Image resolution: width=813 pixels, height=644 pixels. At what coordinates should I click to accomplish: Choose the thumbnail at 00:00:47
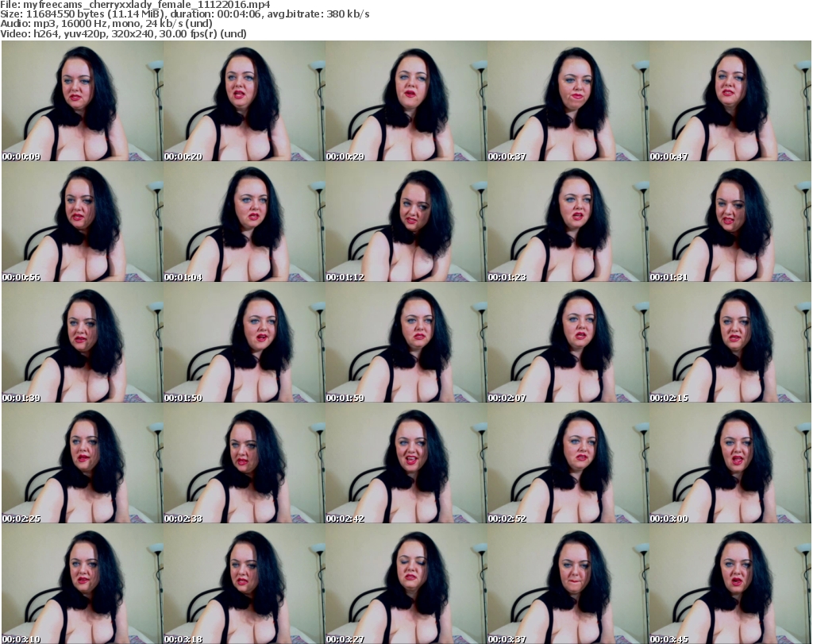(x=730, y=101)
